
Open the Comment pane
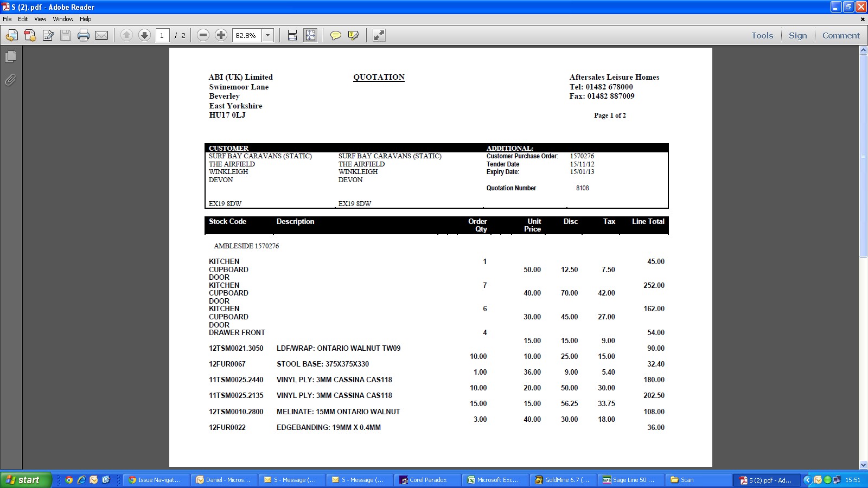(x=840, y=36)
